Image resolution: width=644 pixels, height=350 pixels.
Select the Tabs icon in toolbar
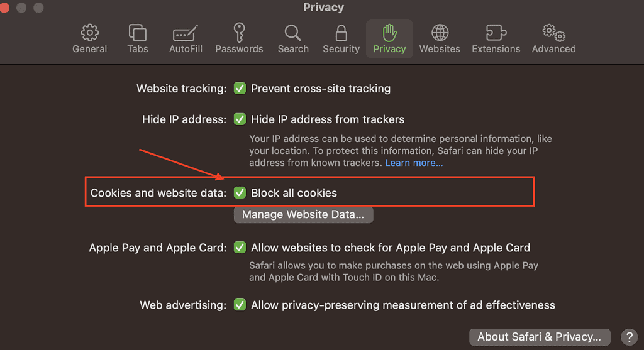[x=137, y=33]
